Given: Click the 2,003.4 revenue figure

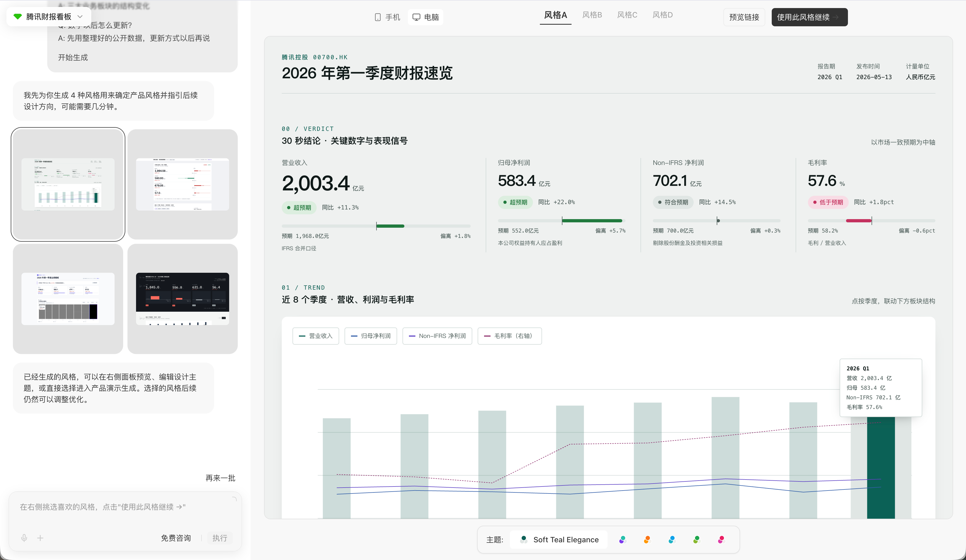Looking at the screenshot, I should [316, 183].
